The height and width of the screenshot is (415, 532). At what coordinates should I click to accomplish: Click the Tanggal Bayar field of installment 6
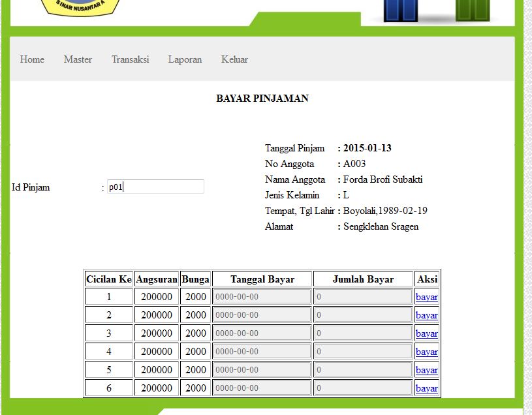261,388
